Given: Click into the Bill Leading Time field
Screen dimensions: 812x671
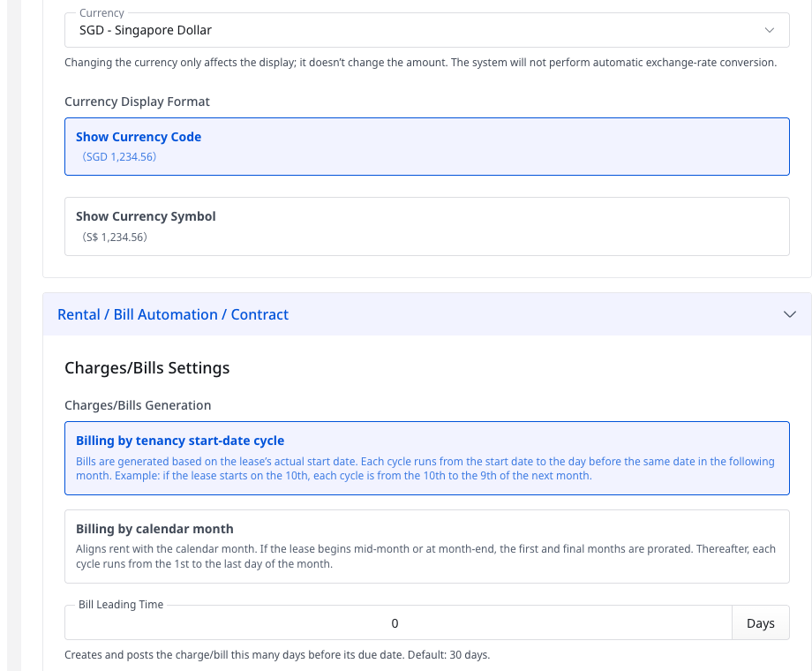Looking at the screenshot, I should pyautogui.click(x=398, y=623).
